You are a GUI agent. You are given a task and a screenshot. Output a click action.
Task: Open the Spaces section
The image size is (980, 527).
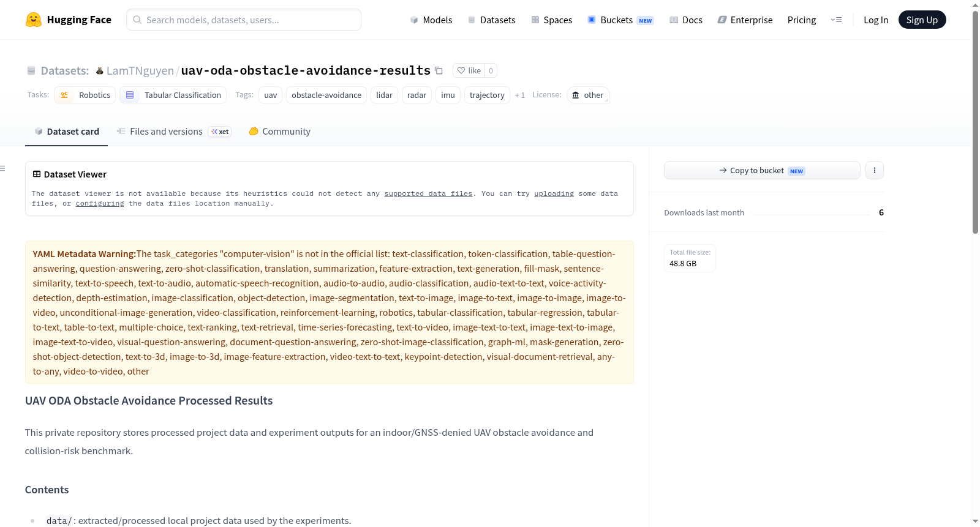pos(551,20)
